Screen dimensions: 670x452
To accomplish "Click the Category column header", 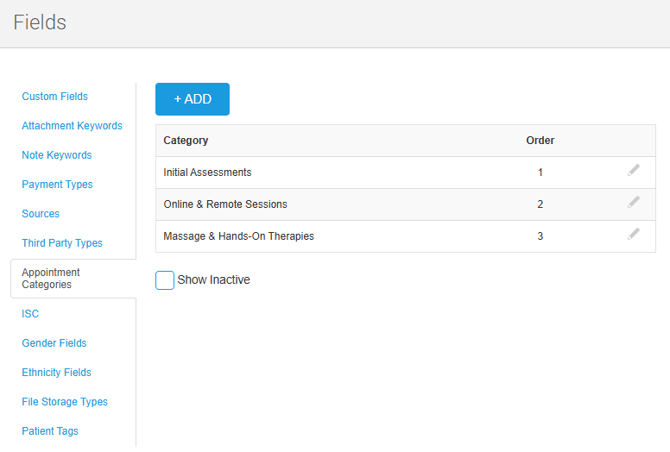I will coord(186,141).
